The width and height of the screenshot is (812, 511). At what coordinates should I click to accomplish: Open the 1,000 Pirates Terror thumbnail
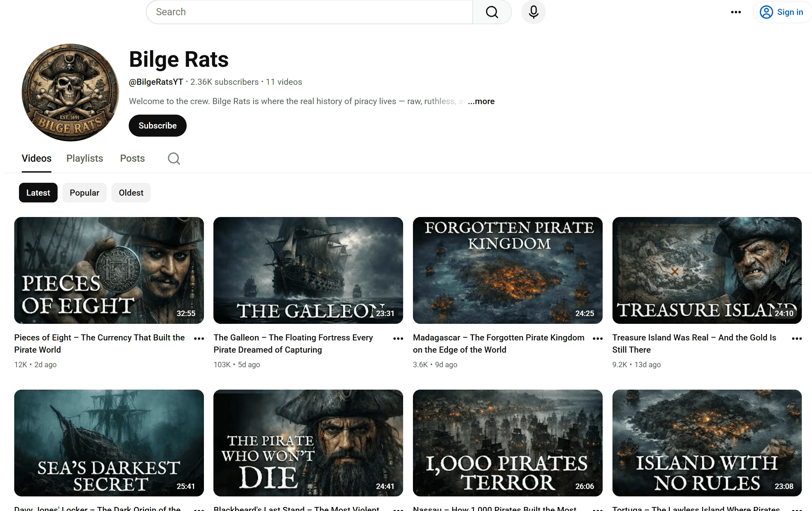(x=507, y=443)
